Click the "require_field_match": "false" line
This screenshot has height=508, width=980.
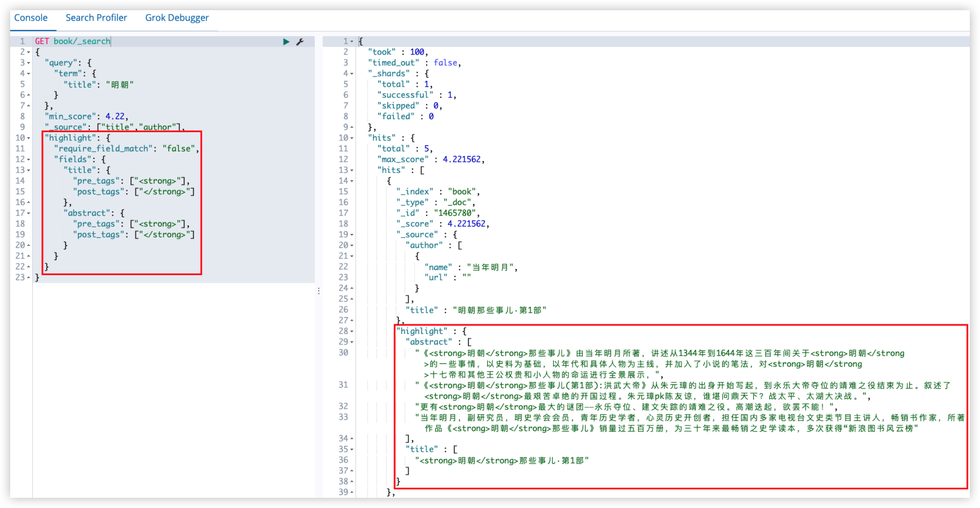tap(127, 149)
